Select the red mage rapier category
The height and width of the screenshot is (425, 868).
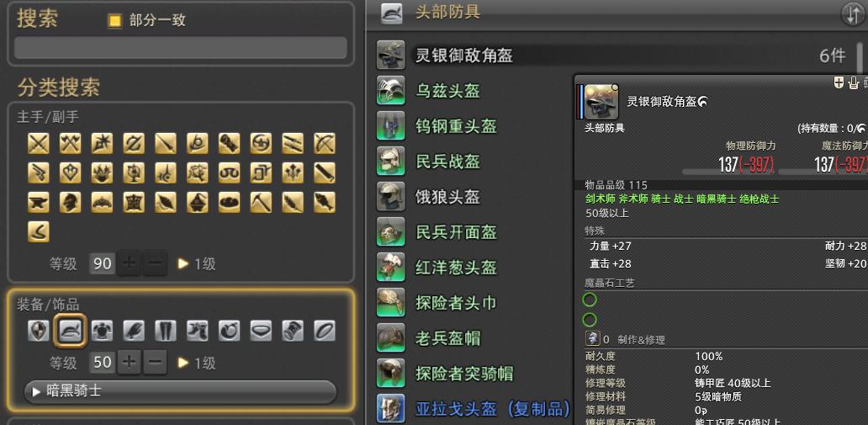click(166, 173)
